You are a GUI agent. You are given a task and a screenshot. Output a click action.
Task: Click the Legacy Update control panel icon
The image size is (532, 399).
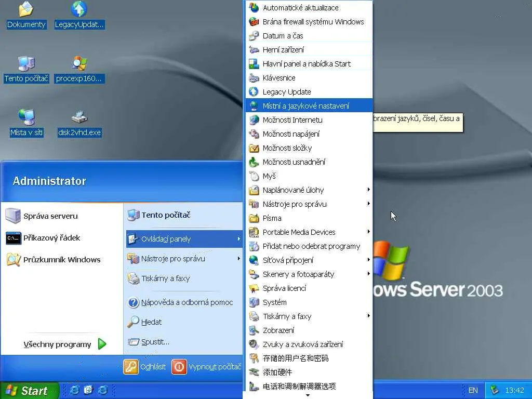click(254, 92)
